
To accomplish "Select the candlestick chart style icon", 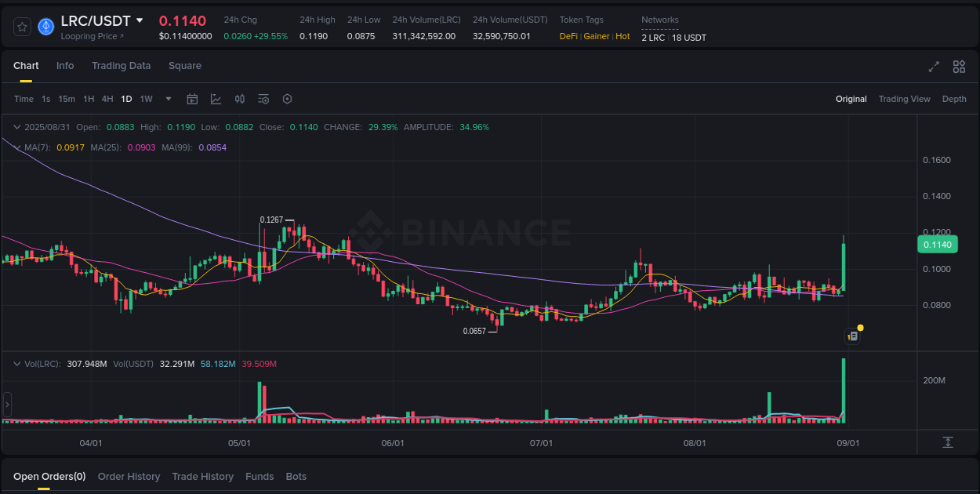I will click(x=240, y=99).
